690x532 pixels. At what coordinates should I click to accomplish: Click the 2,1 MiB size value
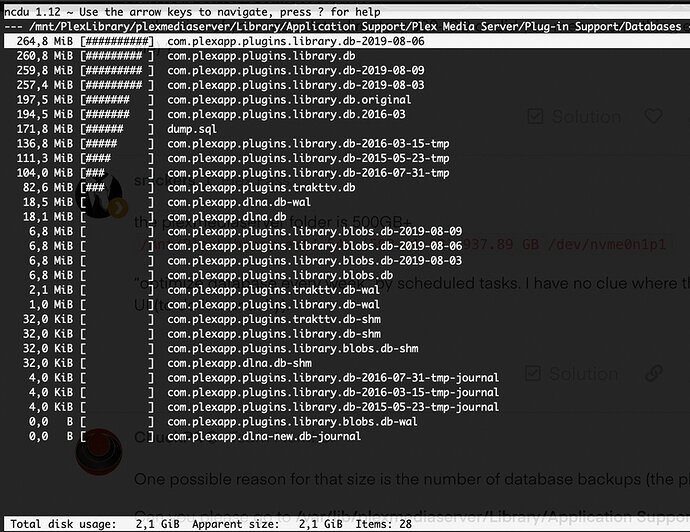(x=51, y=290)
